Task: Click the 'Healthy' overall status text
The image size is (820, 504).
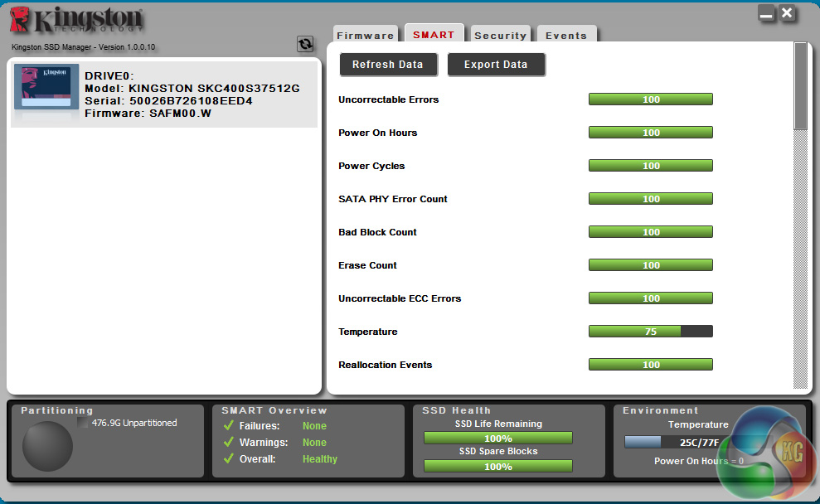Action: [320, 458]
